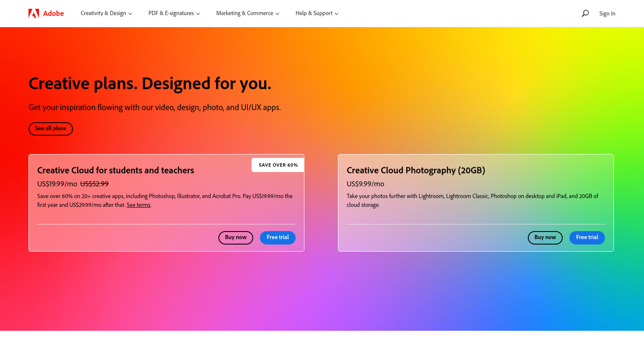Image resolution: width=644 pixels, height=345 pixels.
Task: Expand the Marketing & Commerce menu
Action: [x=248, y=13]
